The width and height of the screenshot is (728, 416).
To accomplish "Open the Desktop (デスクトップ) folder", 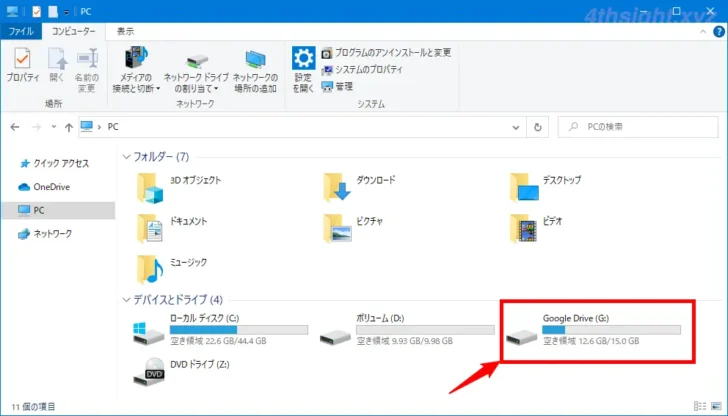I will (546, 187).
